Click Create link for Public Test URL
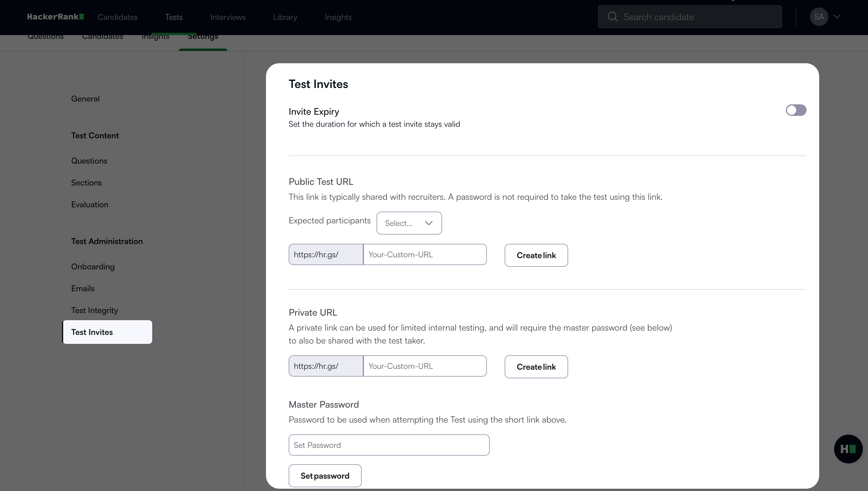The image size is (868, 491). (536, 255)
